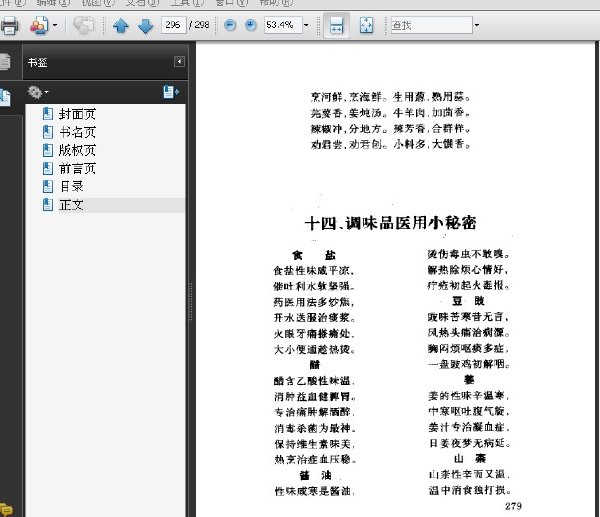Click the line 食盐性味咸平凉

pyautogui.click(x=314, y=271)
